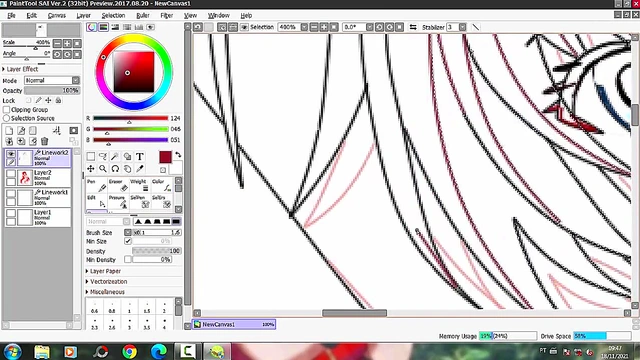Image resolution: width=640 pixels, height=360 pixels.
Task: Show Layer2 with its visibility box
Action: pos(11,174)
